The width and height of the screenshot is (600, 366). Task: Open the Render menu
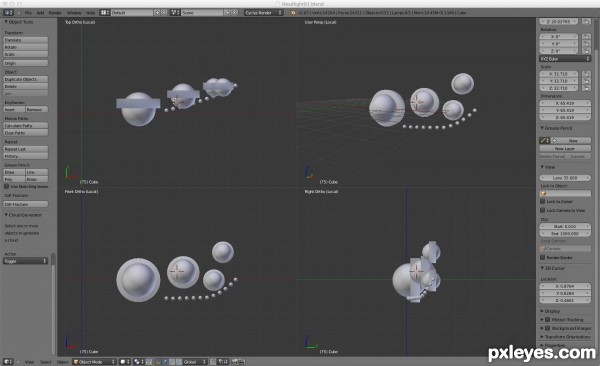point(55,13)
